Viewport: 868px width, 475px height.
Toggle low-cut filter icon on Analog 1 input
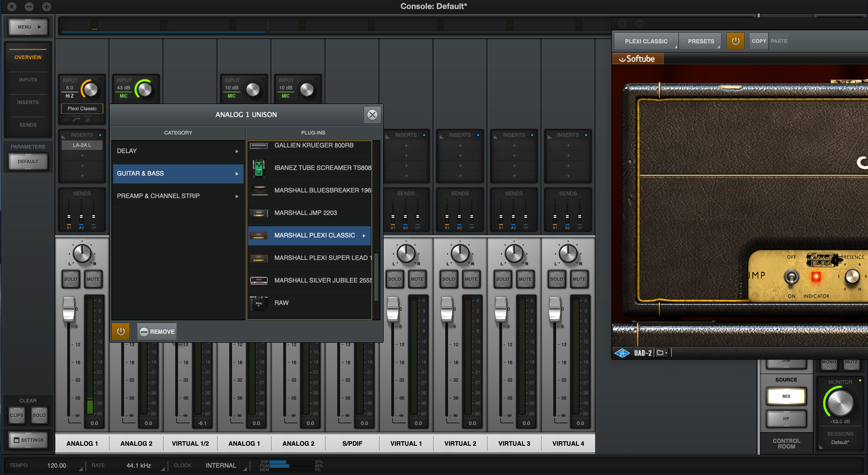[77, 120]
